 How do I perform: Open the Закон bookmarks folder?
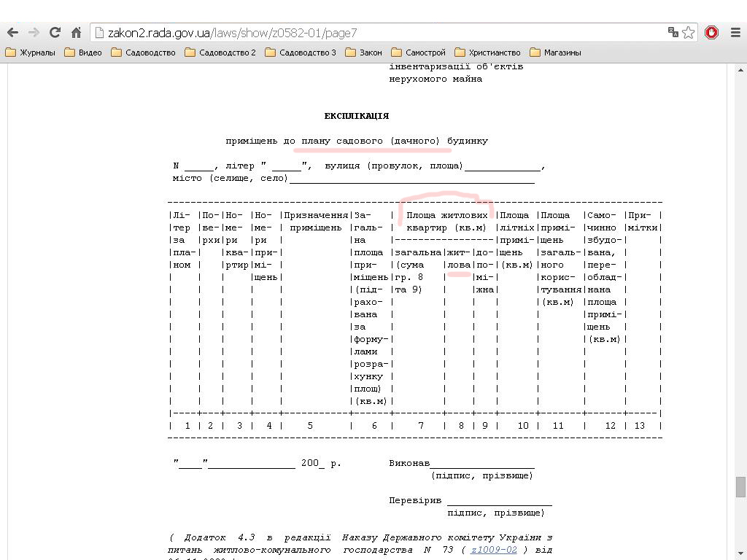(x=363, y=52)
